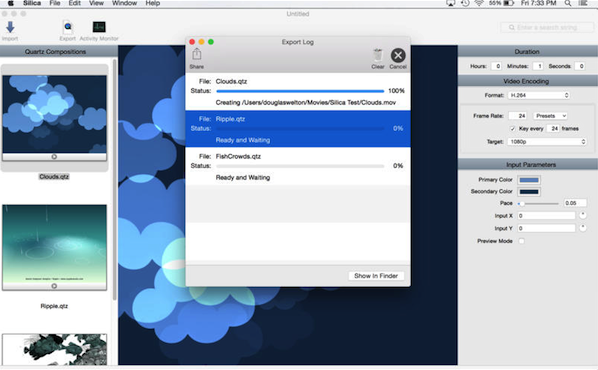Click the Hours duration field
This screenshot has height=370, width=598.
tap(496, 66)
